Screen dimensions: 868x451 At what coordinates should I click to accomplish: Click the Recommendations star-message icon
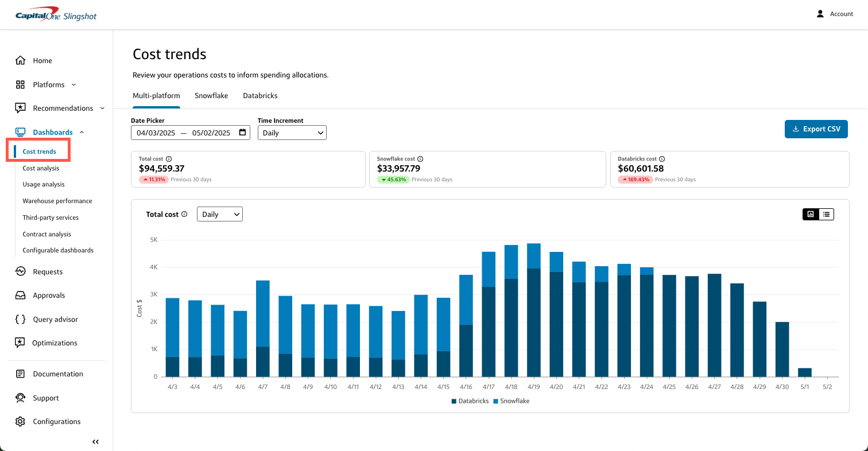[x=21, y=108]
